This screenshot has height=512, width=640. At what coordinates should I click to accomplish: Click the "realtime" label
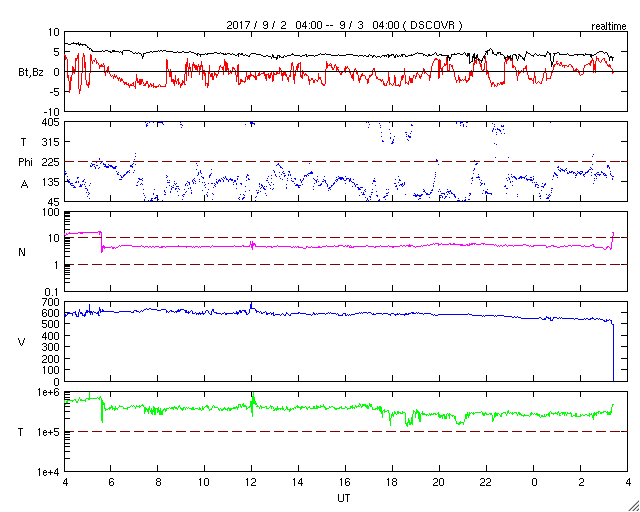[609, 27]
